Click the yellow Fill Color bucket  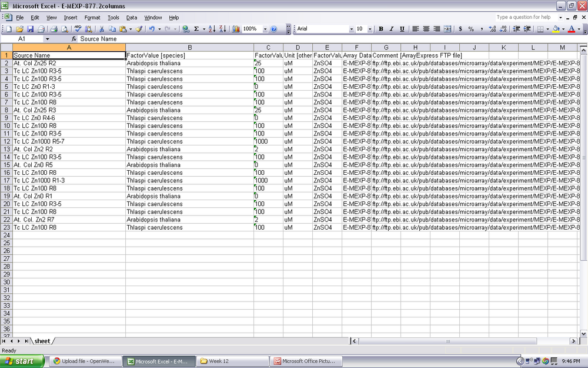tap(556, 29)
